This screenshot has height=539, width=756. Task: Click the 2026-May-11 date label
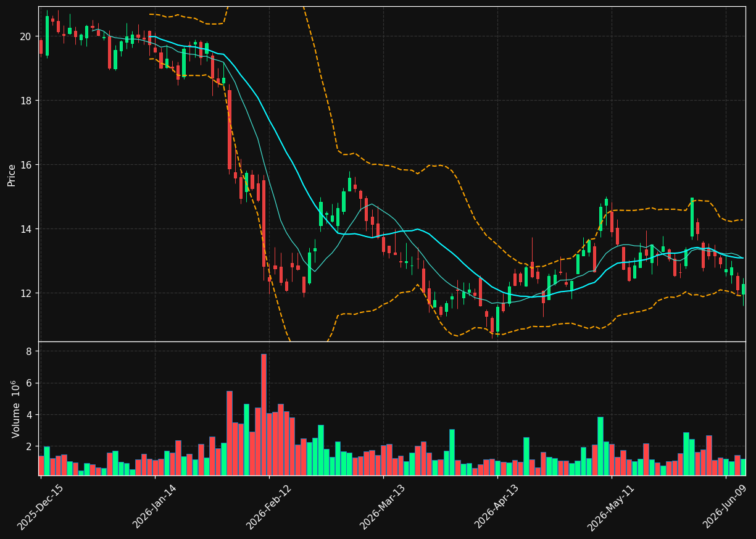(611, 507)
